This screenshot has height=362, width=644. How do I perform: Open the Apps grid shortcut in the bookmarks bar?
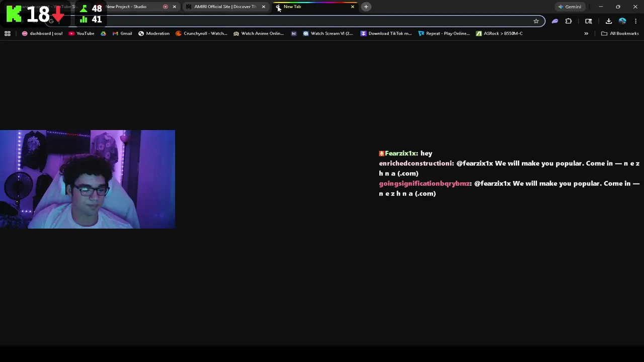point(8,33)
